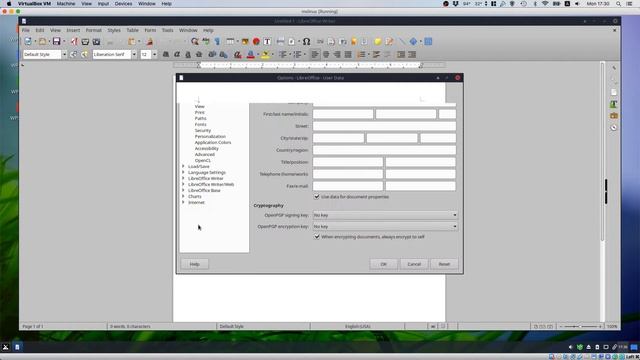Click Help in the Options dialog

195,264
